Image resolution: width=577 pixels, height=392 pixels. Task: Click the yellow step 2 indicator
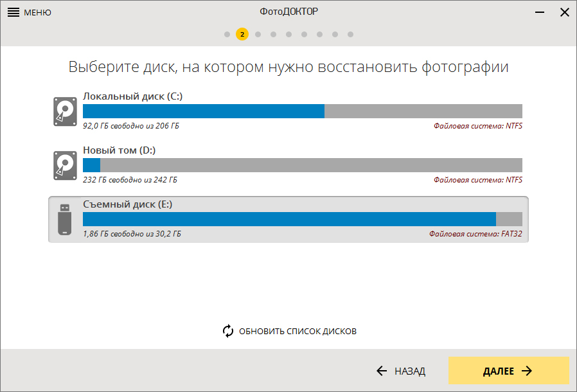[242, 34]
